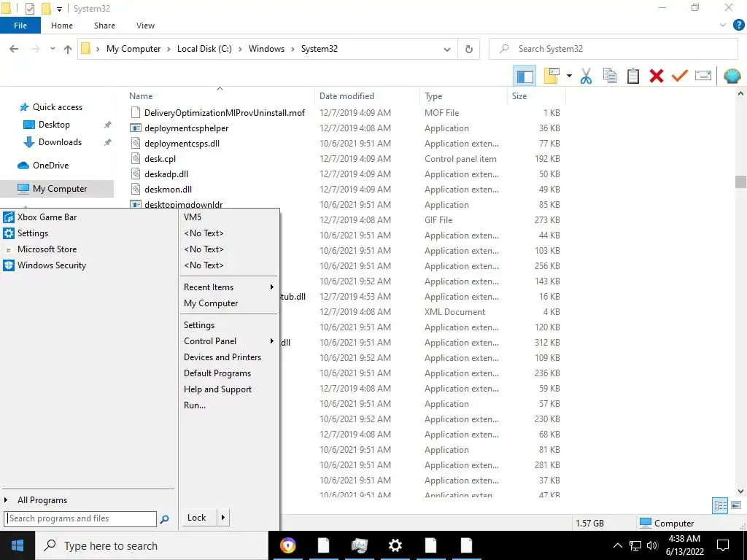The width and height of the screenshot is (747, 560).
Task: Open Help and Support
Action: [x=217, y=389]
